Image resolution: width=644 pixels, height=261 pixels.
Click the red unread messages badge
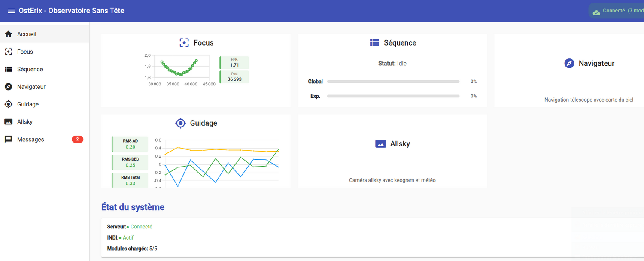(77, 140)
